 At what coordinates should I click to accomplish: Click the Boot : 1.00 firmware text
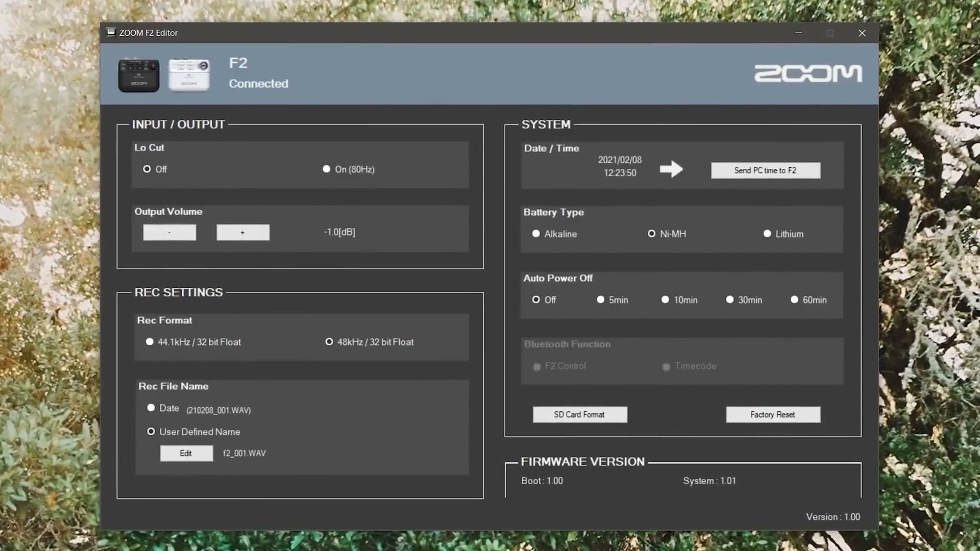point(542,481)
